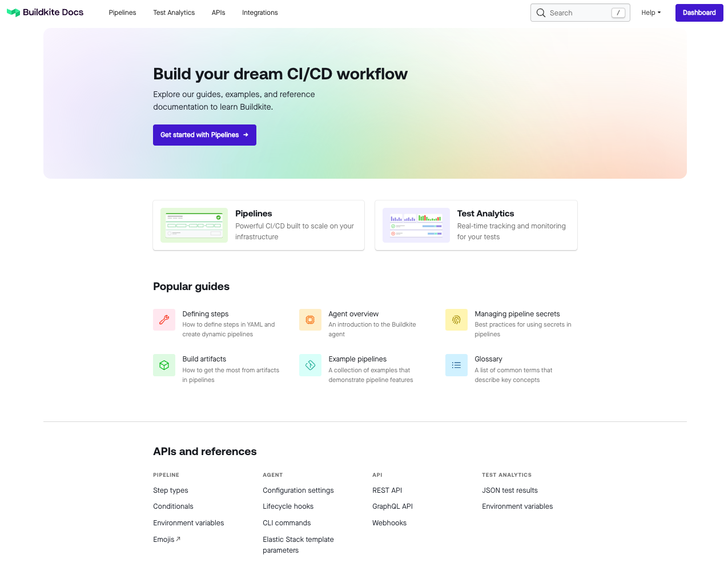Open the APIs nav item
Viewport: 728px width, 567px height.
218,13
